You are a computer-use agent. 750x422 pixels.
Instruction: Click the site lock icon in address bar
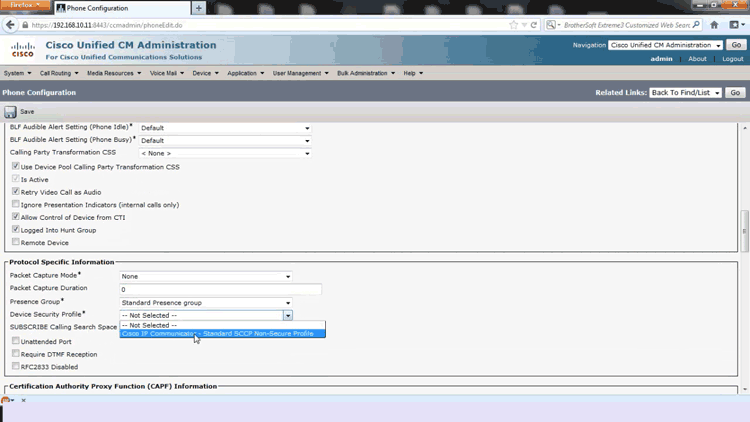tap(25, 25)
